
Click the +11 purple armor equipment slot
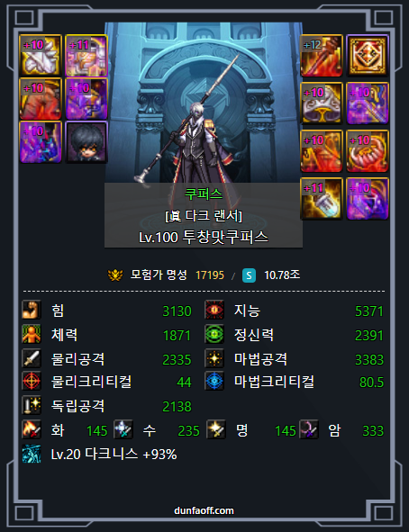click(x=86, y=55)
